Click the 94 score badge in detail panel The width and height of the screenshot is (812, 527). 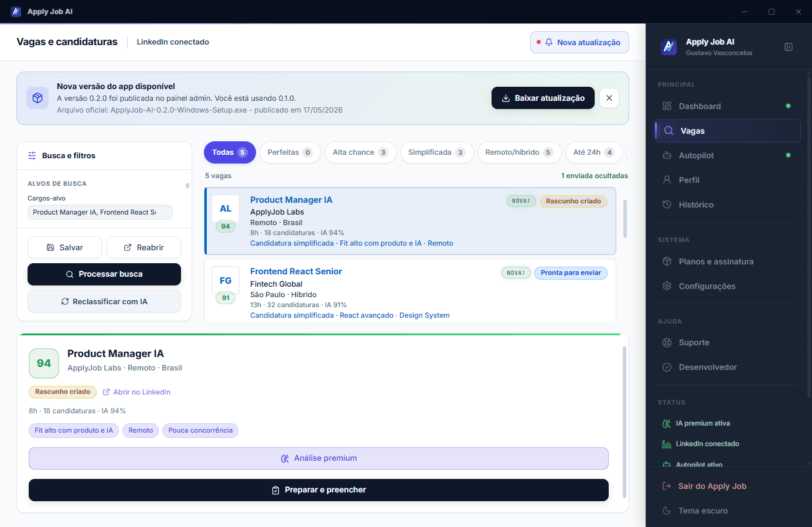click(x=44, y=363)
